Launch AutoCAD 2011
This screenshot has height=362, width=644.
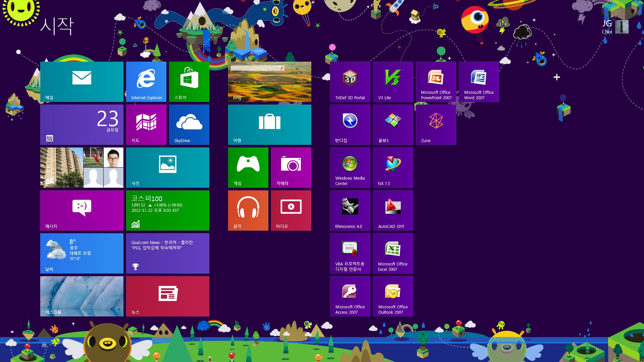click(x=393, y=210)
